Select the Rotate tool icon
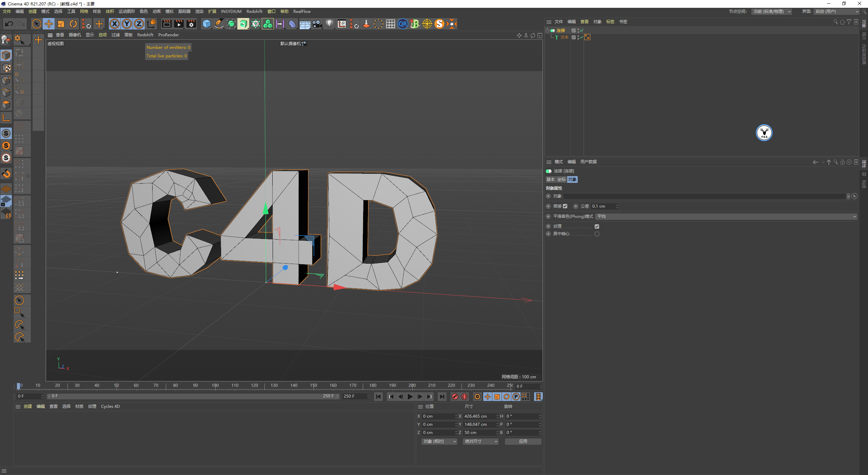 (73, 24)
